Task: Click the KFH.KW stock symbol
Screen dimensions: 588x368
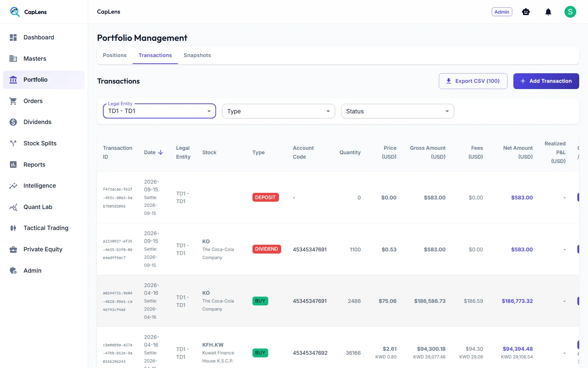Action: (x=213, y=345)
